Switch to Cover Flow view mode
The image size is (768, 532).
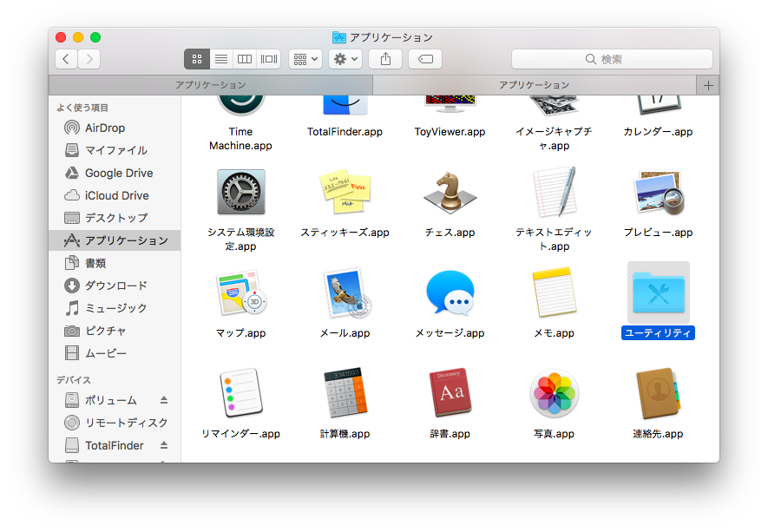click(268, 59)
